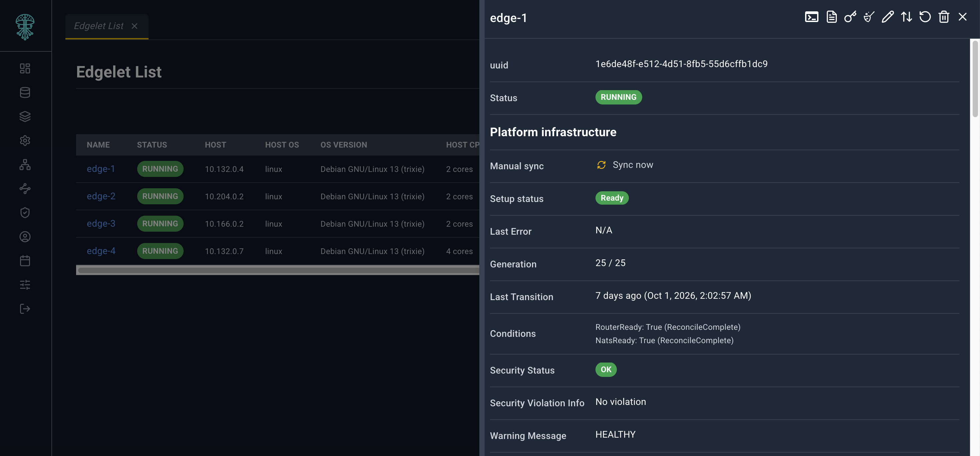
Task: Open the user account icon in sidebar
Action: [x=25, y=237]
